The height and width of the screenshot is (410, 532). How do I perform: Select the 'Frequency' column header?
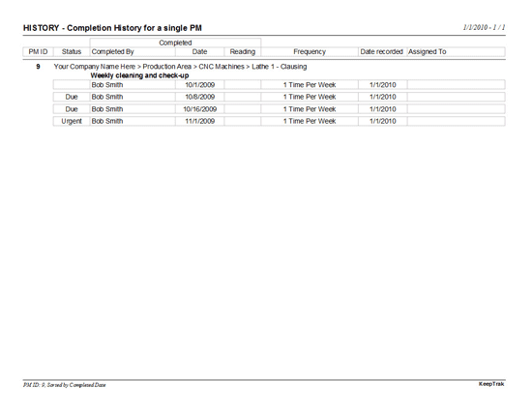[x=310, y=52]
